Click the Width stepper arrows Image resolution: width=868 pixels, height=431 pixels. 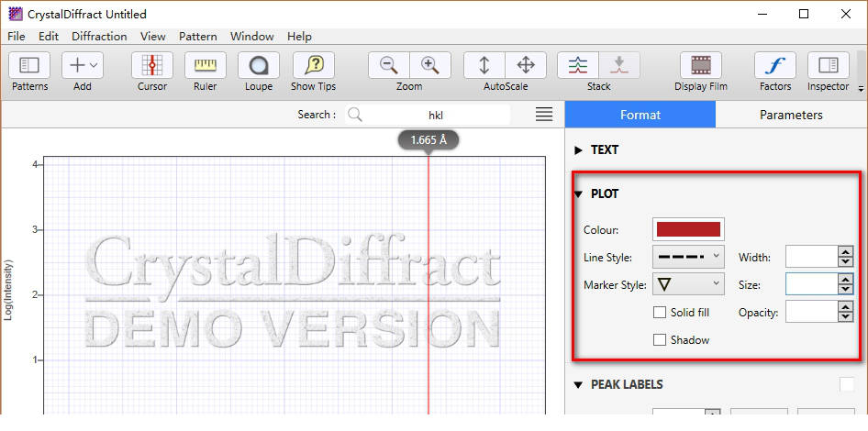tap(845, 257)
